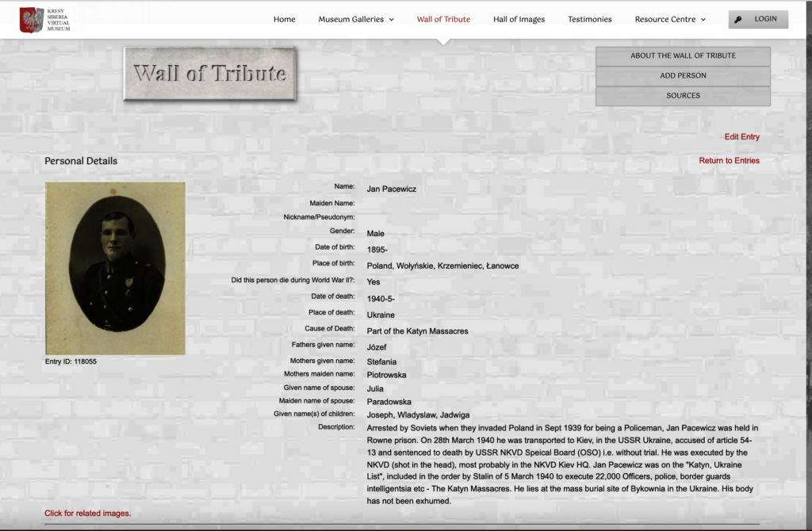The width and height of the screenshot is (812, 531).
Task: Click About the Wall of Tribute button
Action: pos(683,56)
